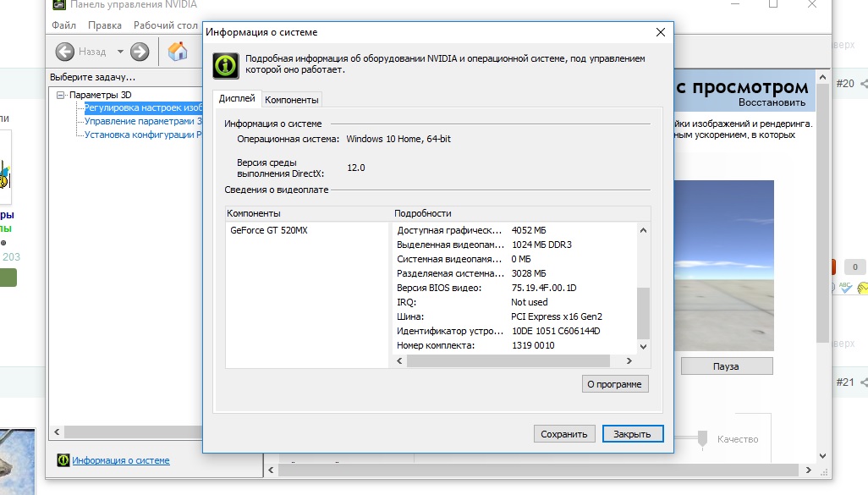The height and width of the screenshot is (495, 868).
Task: Click main panel vertical scroll up arrow
Action: point(822,77)
